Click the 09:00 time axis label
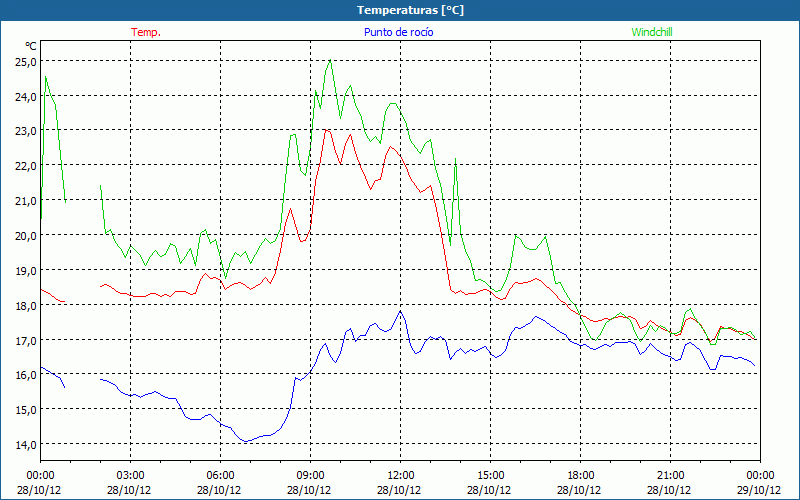 click(310, 475)
